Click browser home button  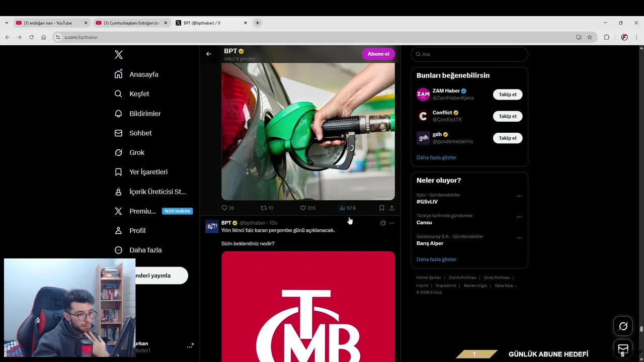pos(44,37)
